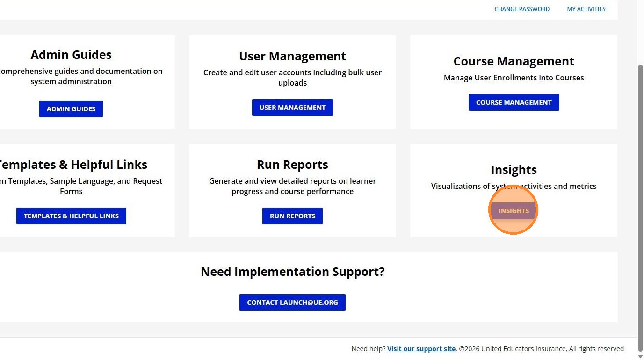Image resolution: width=644 pixels, height=360 pixels.
Task: Click the Admin Guides heading text
Action: point(71,55)
